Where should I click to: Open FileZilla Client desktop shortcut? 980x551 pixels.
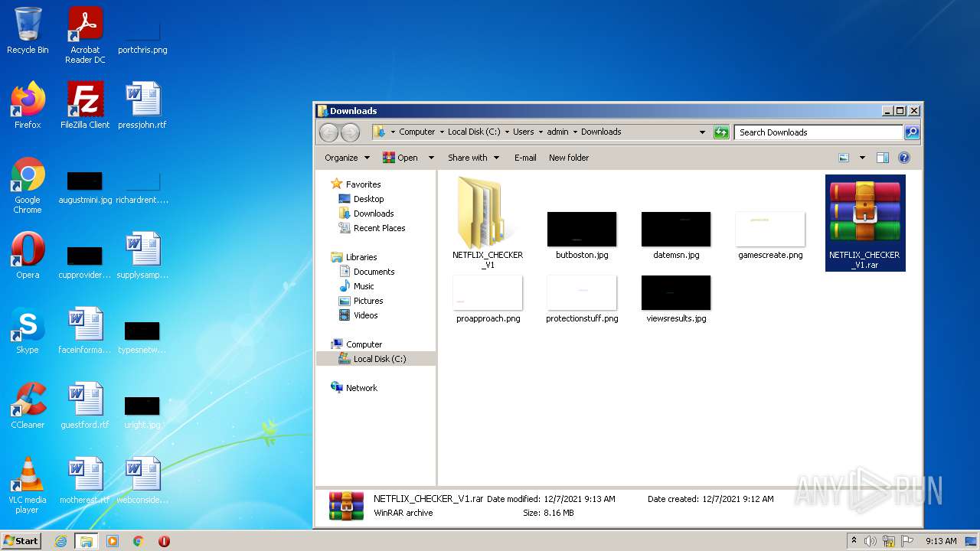pyautogui.click(x=85, y=106)
